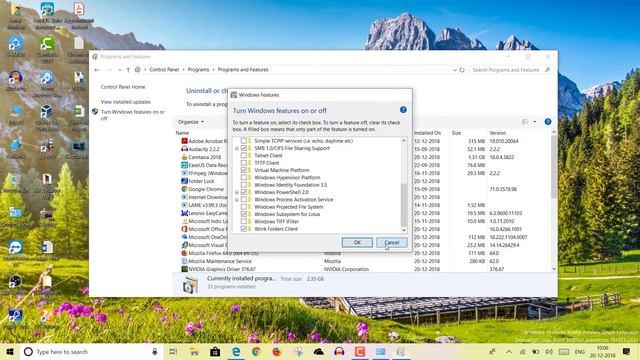Sort programs by Size column header

click(x=456, y=133)
